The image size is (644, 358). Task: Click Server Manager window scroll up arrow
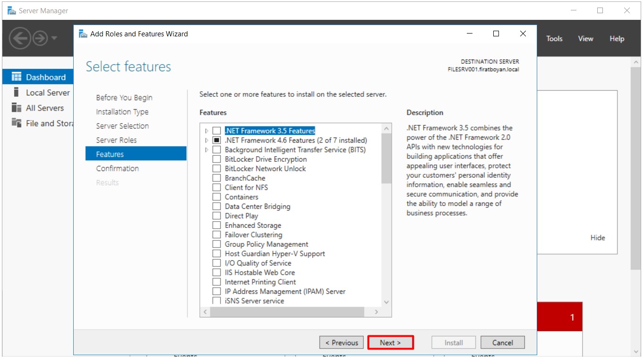(x=635, y=62)
